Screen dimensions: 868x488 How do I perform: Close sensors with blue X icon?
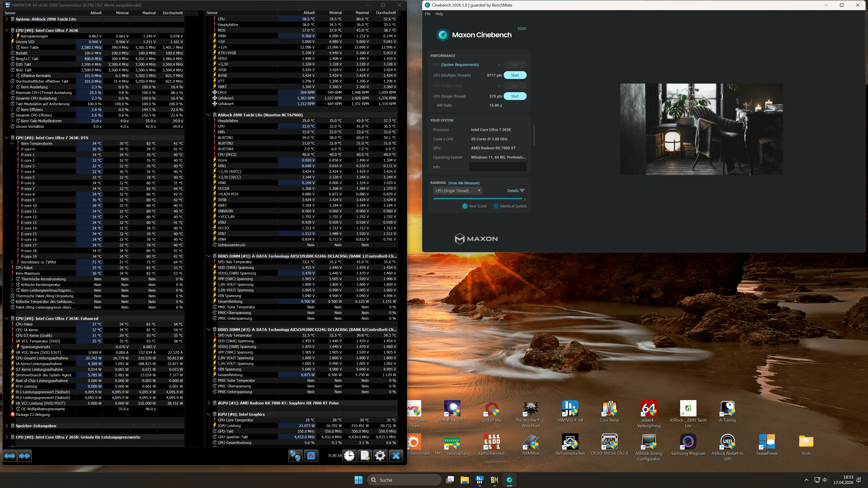point(396,456)
